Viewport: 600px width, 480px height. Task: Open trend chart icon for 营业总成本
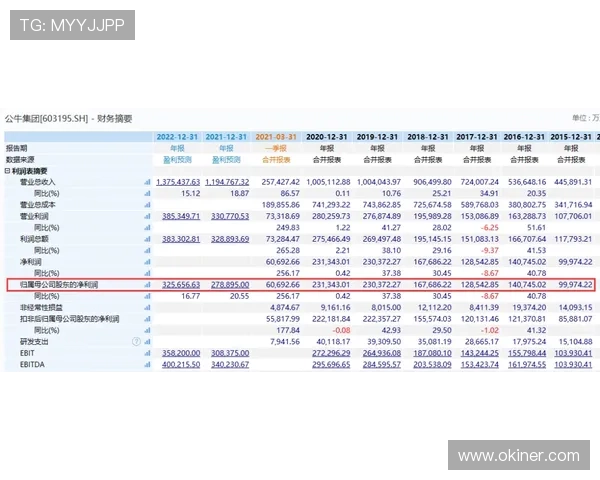click(146, 204)
